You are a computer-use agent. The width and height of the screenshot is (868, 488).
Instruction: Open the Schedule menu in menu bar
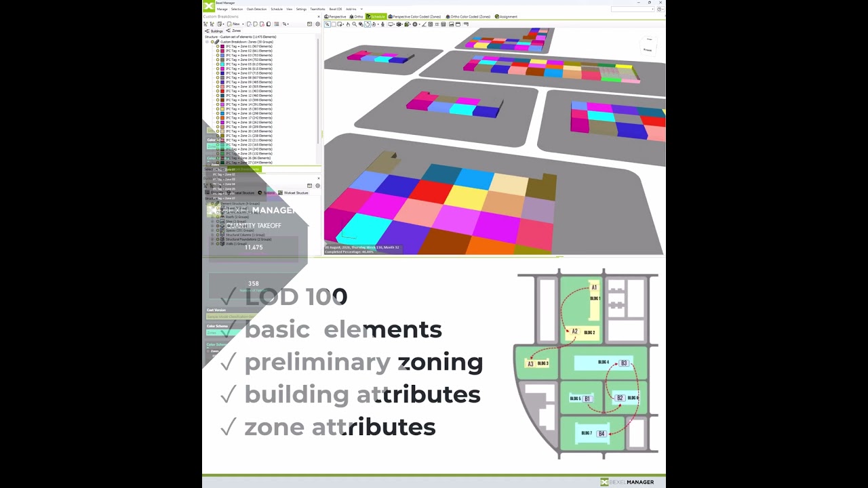click(277, 9)
